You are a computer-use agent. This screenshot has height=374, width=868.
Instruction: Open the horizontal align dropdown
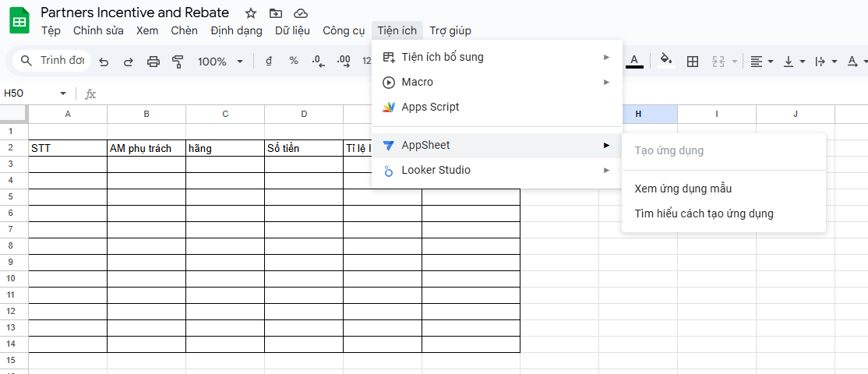tap(761, 62)
